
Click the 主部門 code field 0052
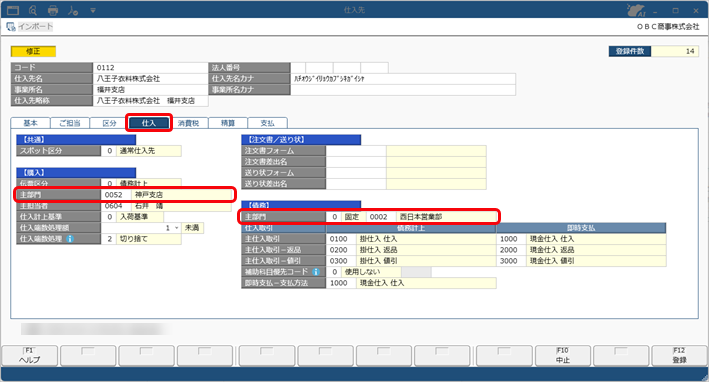pos(116,195)
